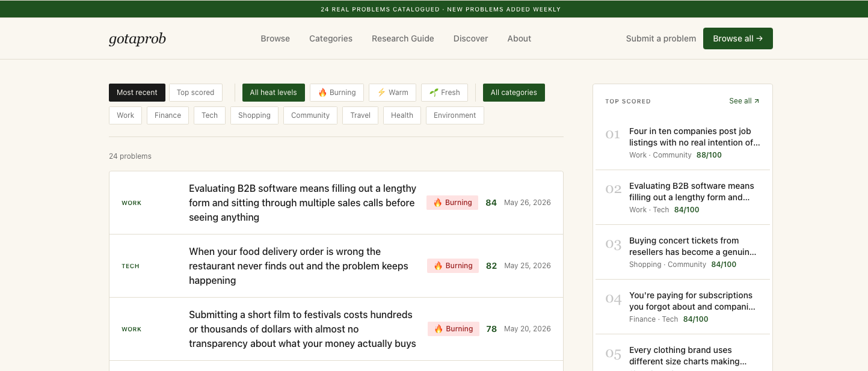This screenshot has height=371, width=868.
Task: Open top scored item 01 about job listings
Action: (x=683, y=143)
